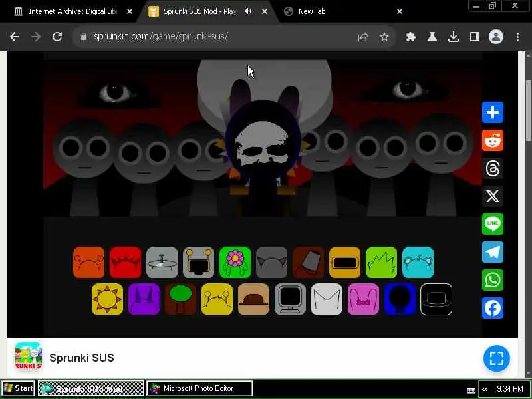The image size is (532, 399).
Task: Show the browser downloads
Action: [454, 37]
